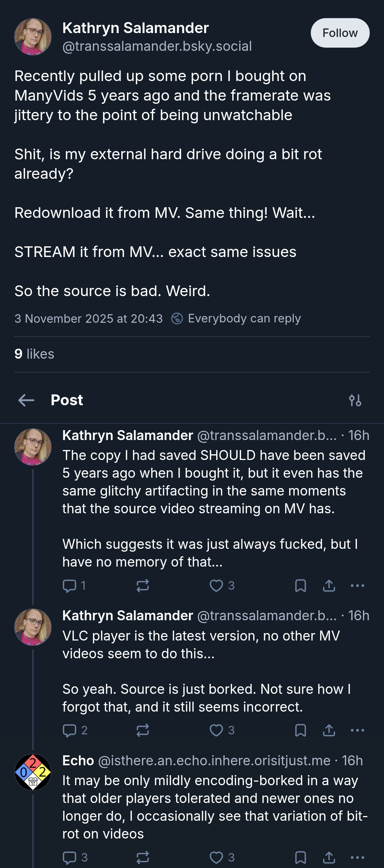Open more options on 'The copy I had saved' reply

[357, 585]
